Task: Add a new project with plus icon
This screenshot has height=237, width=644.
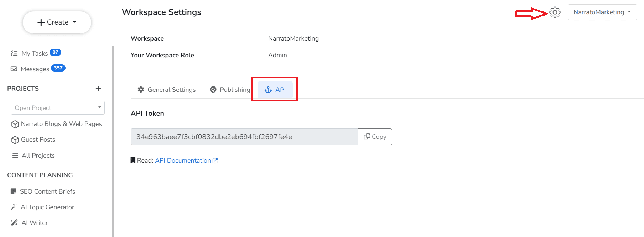Action: coord(98,88)
